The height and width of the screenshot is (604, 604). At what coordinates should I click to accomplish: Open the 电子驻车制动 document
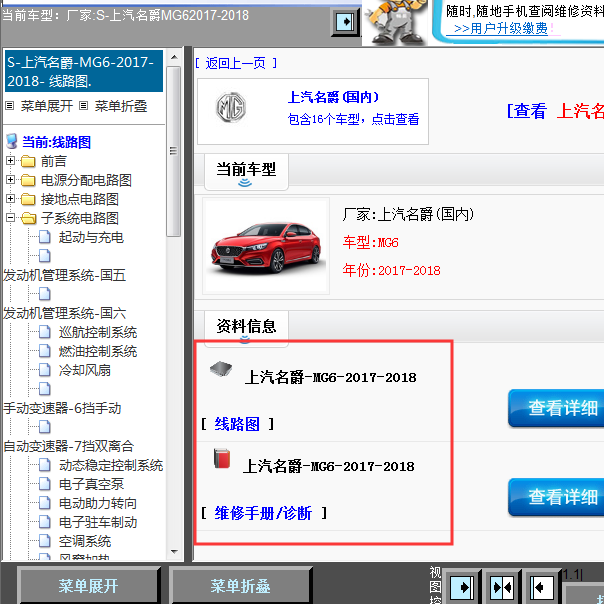coord(98,522)
